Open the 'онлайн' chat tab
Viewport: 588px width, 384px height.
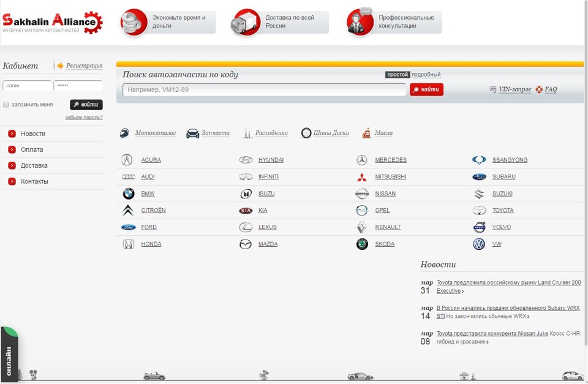click(9, 355)
